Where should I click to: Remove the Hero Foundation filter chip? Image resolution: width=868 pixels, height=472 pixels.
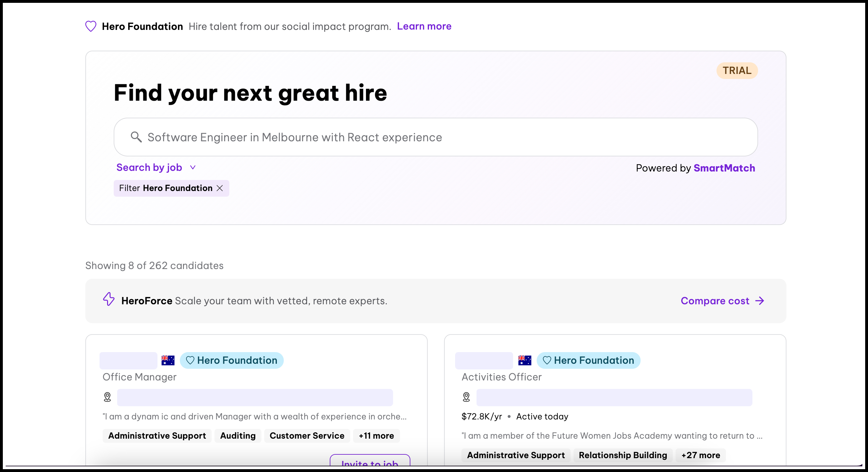pyautogui.click(x=220, y=188)
